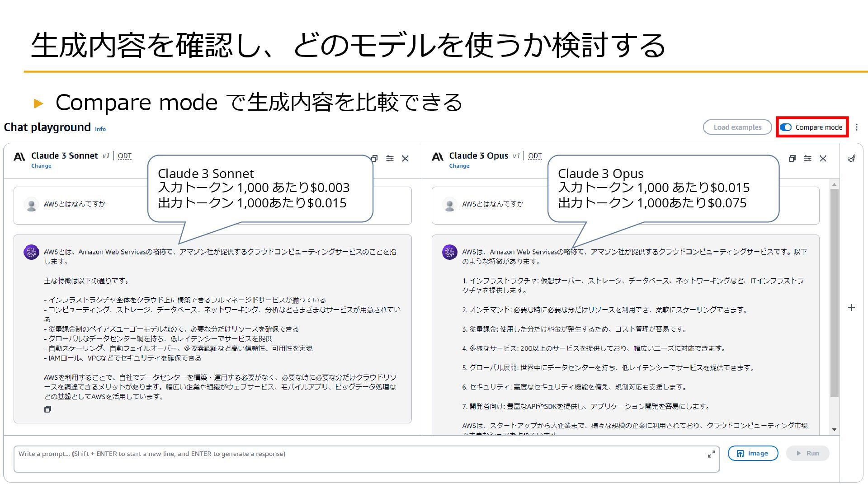Add another model with plus icon
Viewport: 868px width, 488px height.
[x=851, y=308]
